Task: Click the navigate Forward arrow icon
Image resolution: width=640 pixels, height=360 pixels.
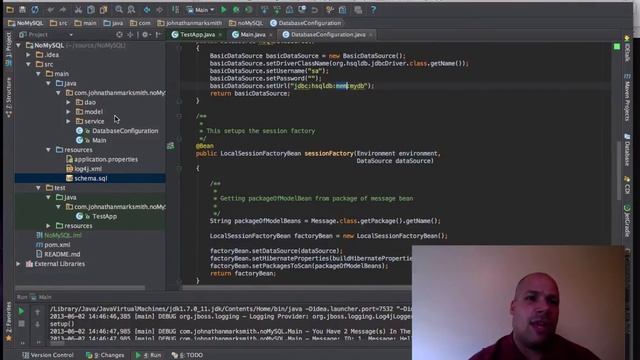Action: (x=160, y=9)
